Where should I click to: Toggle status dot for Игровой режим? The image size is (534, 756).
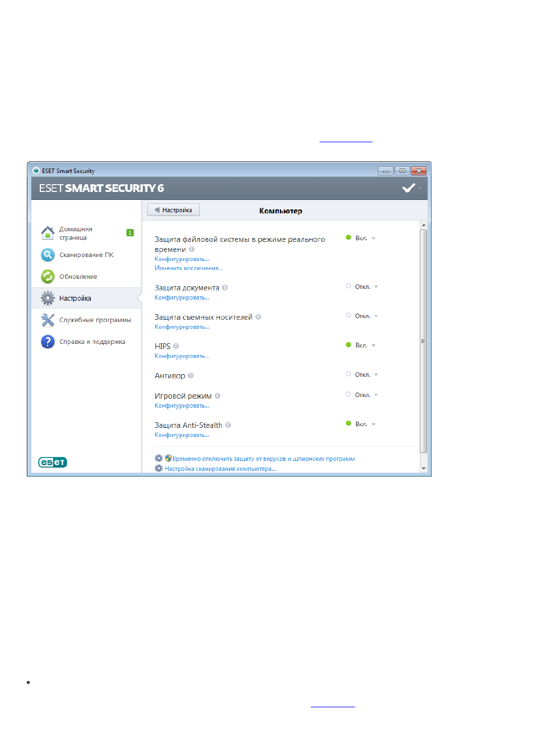348,394
